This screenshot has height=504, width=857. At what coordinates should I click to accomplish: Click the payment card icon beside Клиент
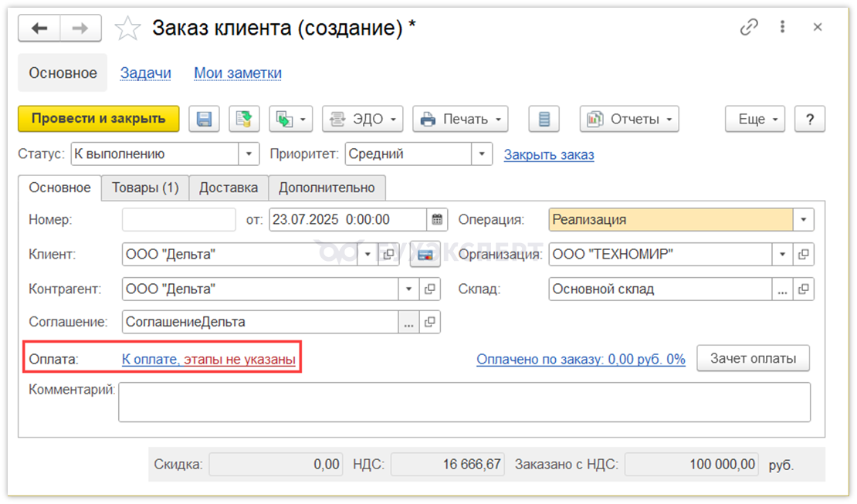tap(425, 254)
